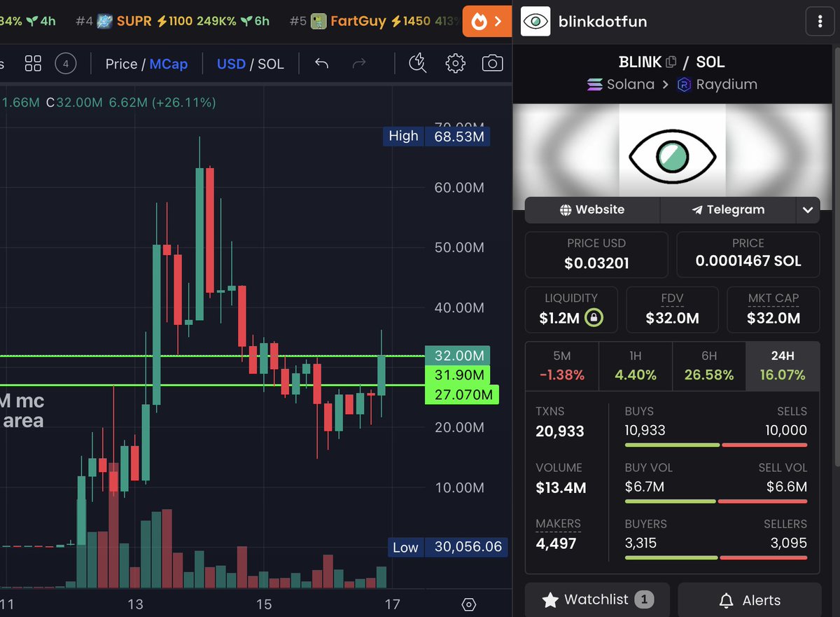Open the token Website

(x=591, y=209)
